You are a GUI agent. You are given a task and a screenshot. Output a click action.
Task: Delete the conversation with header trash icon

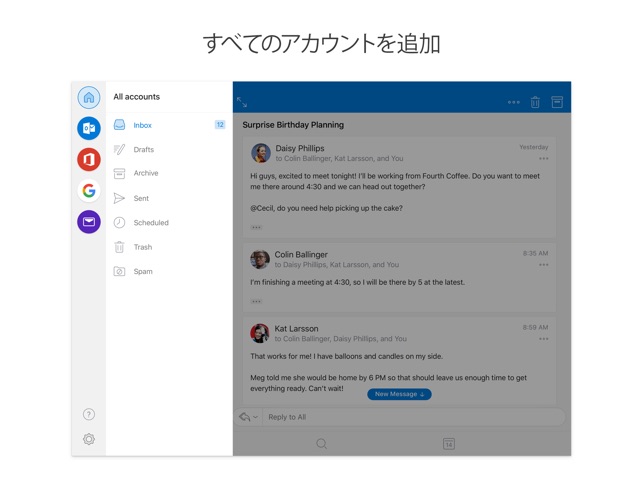pos(535,102)
